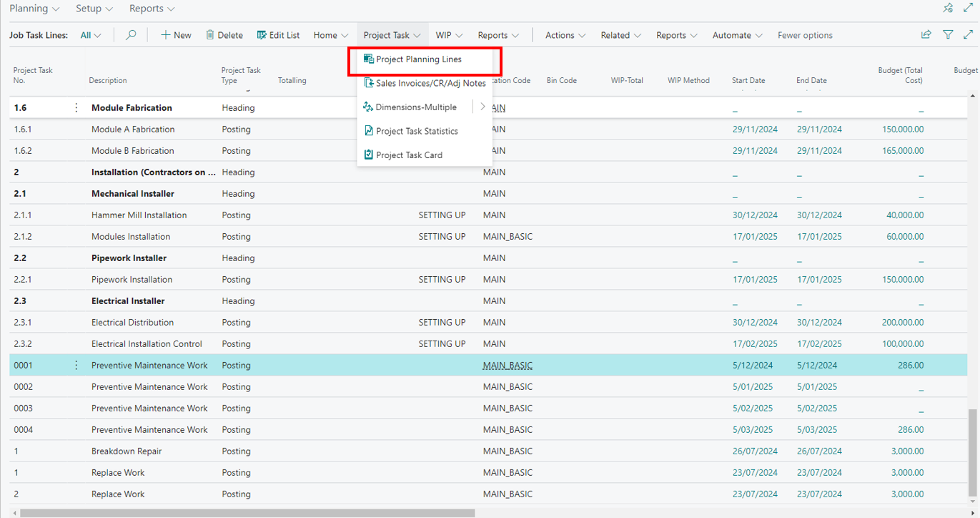Open budget 165,000.00 for Module B Fabrication

tap(903, 151)
